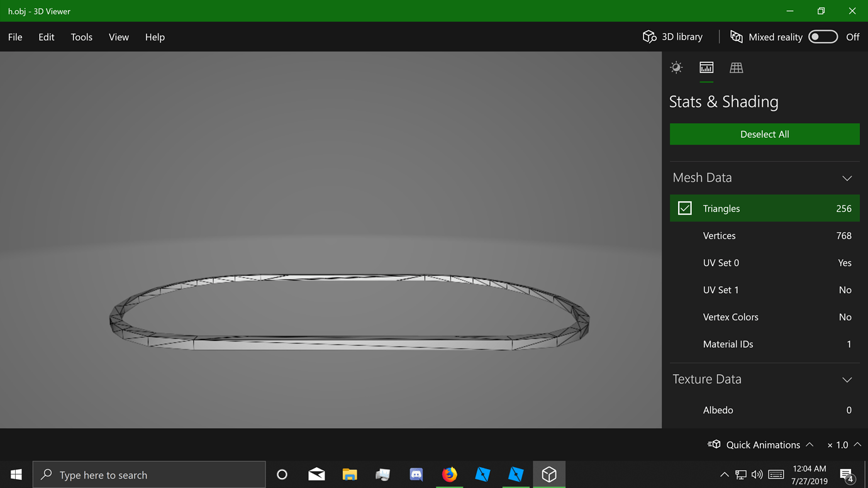Image resolution: width=868 pixels, height=488 pixels.
Task: Expand the Texture Data section
Action: 847,379
